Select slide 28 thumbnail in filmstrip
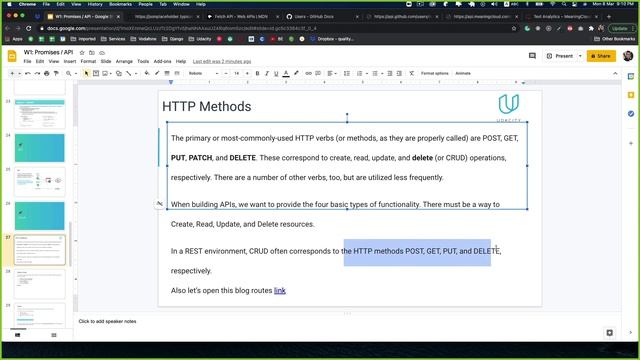The image size is (640, 360). [x=40, y=284]
